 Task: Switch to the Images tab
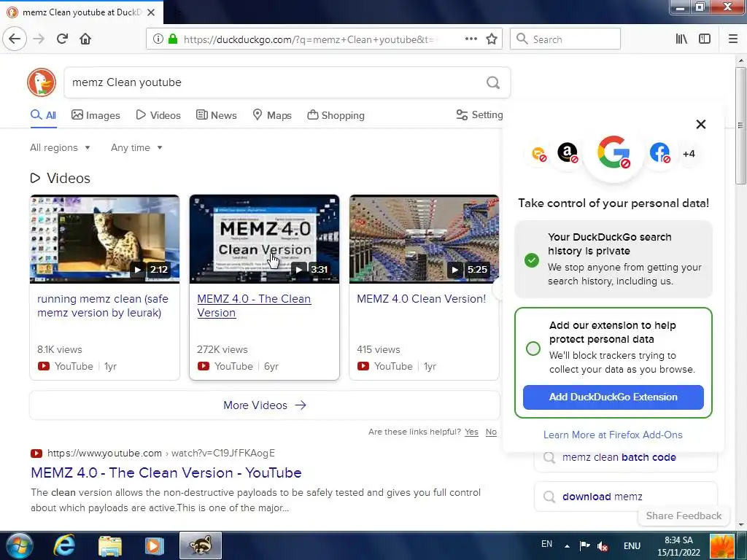coord(96,115)
